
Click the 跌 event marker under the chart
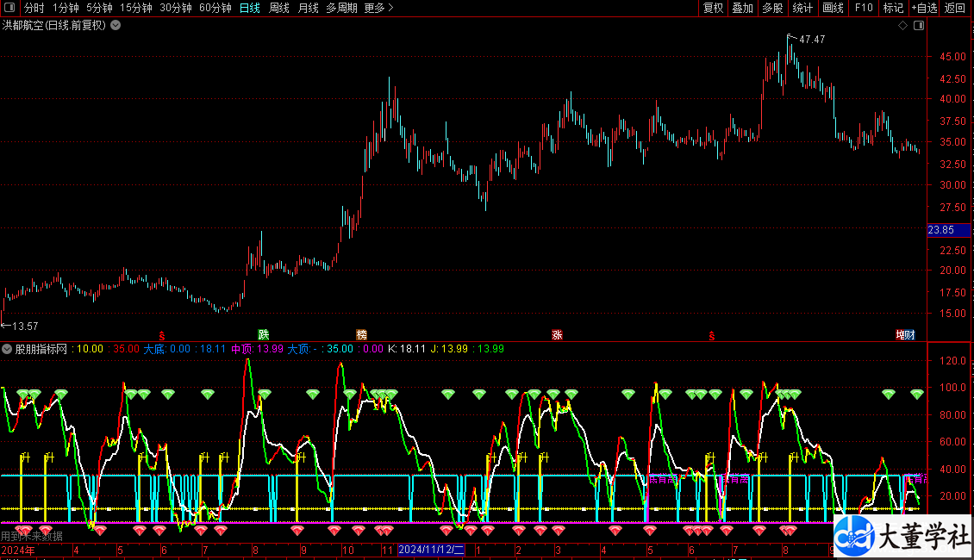pos(264,334)
